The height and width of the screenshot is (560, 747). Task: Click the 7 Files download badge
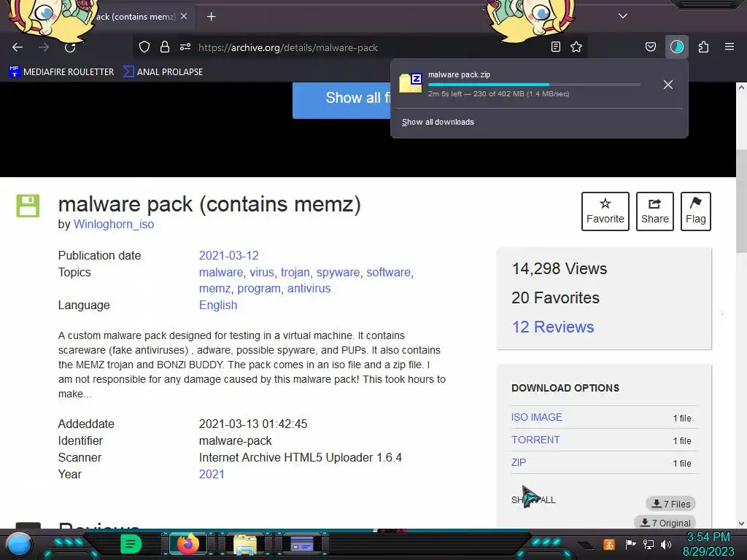point(671,504)
